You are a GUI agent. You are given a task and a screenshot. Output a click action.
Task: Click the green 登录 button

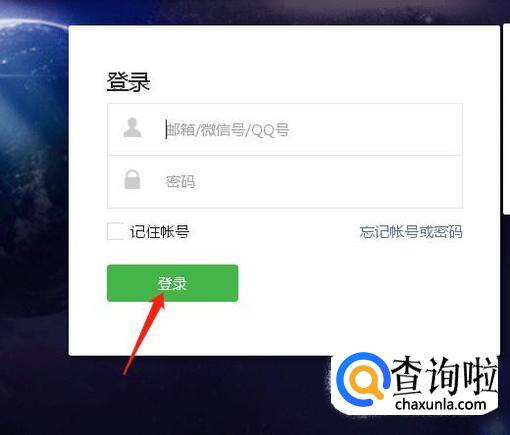click(173, 283)
